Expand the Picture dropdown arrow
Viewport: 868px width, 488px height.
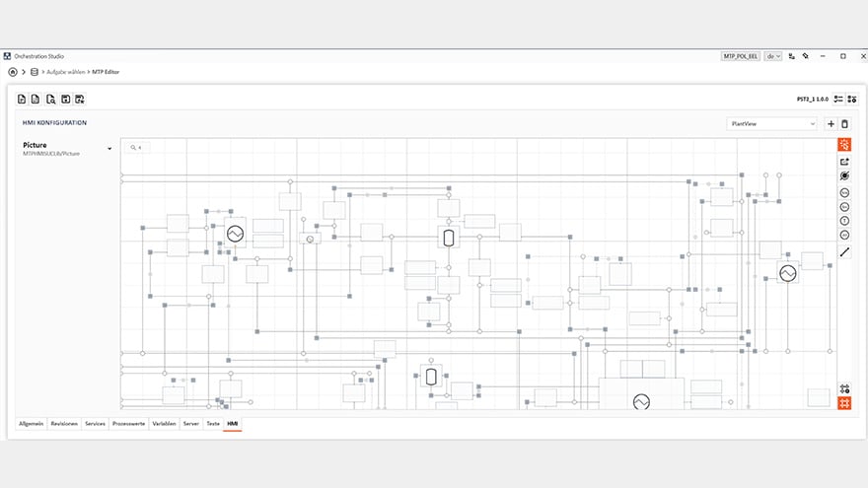point(109,150)
